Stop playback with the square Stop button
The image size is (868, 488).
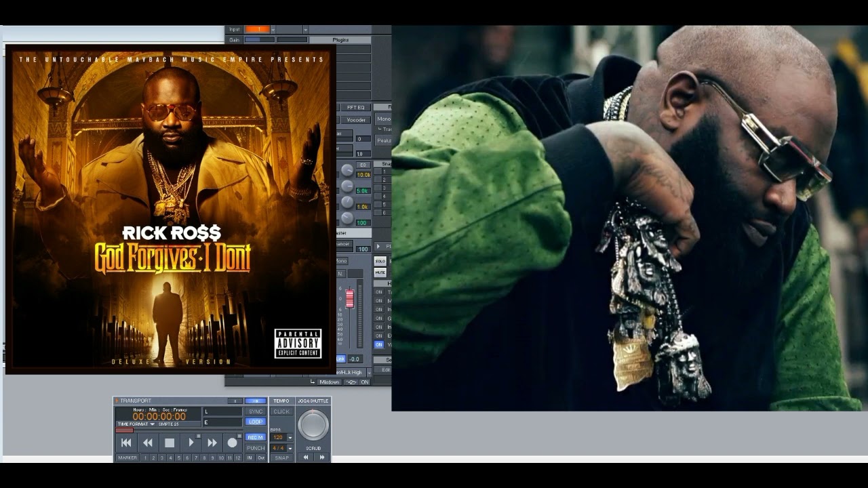click(x=170, y=443)
